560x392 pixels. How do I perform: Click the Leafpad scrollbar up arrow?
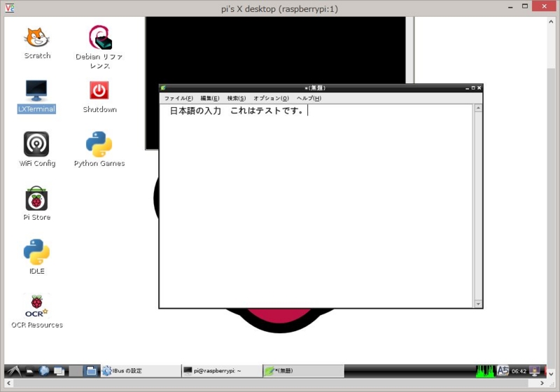(x=478, y=108)
